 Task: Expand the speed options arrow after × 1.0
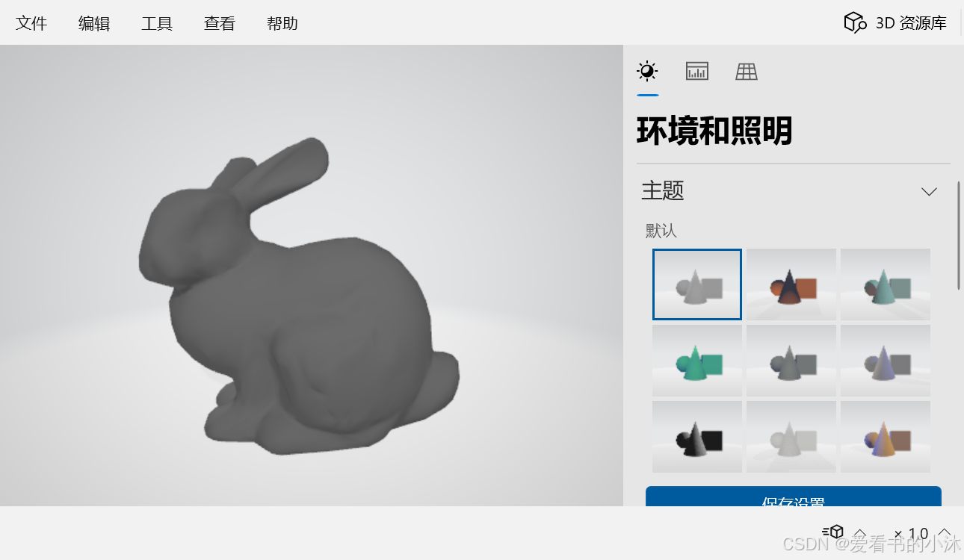pyautogui.click(x=945, y=532)
